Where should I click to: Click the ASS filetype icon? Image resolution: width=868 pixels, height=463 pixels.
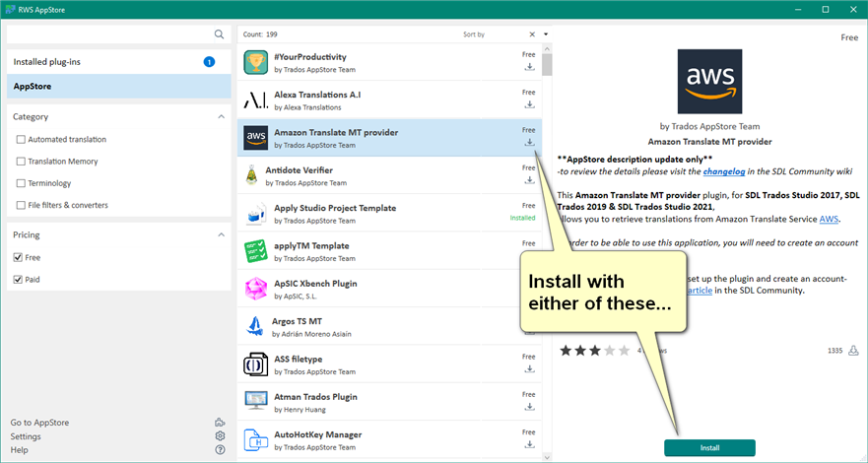tap(256, 364)
